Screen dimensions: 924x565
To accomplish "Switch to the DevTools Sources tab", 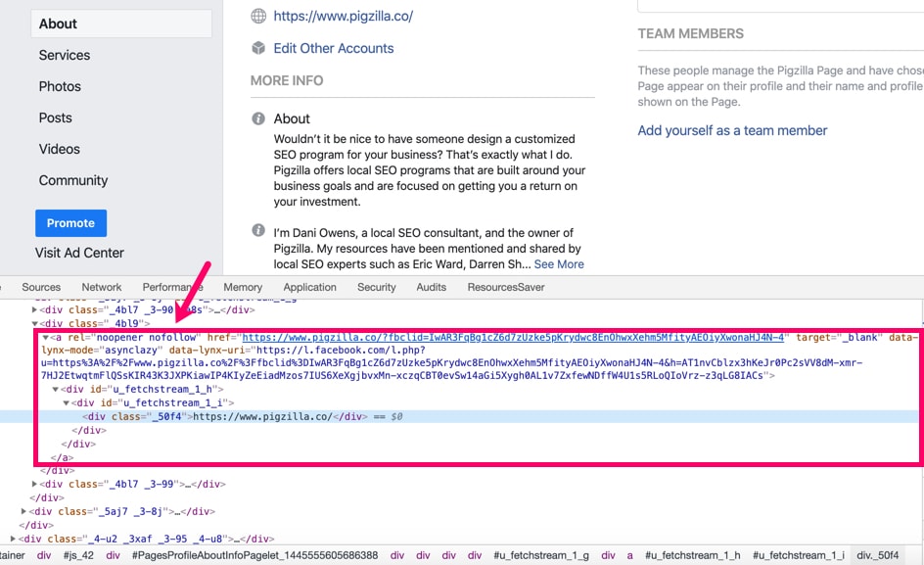I will 41,287.
